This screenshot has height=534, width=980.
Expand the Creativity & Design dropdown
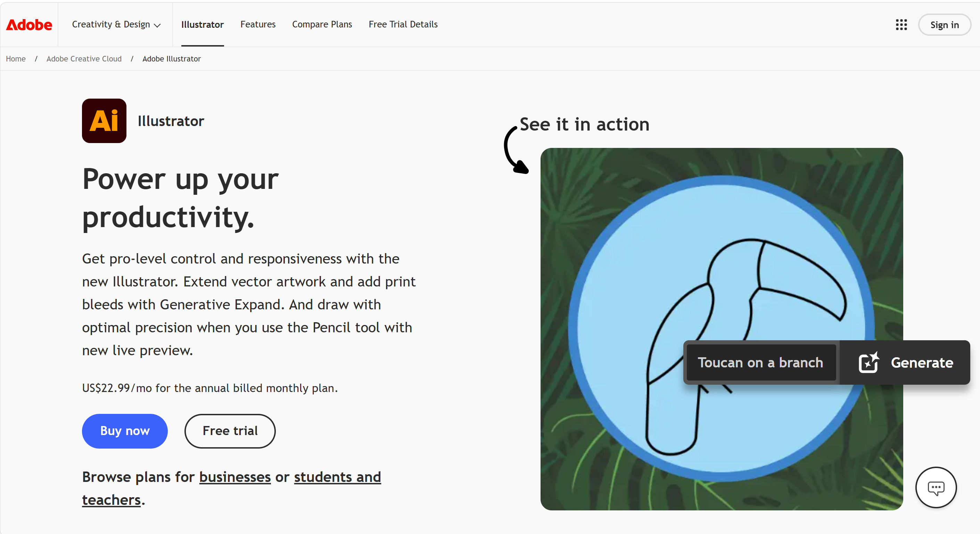pyautogui.click(x=111, y=24)
